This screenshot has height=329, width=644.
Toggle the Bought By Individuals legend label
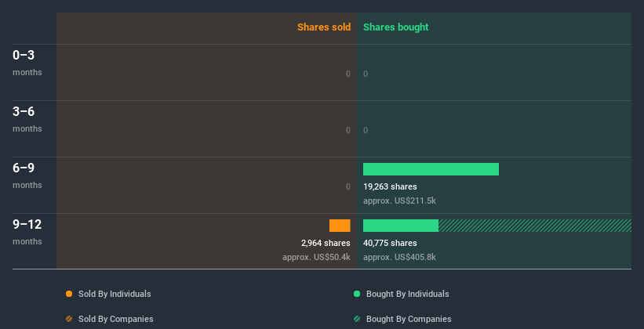click(407, 294)
